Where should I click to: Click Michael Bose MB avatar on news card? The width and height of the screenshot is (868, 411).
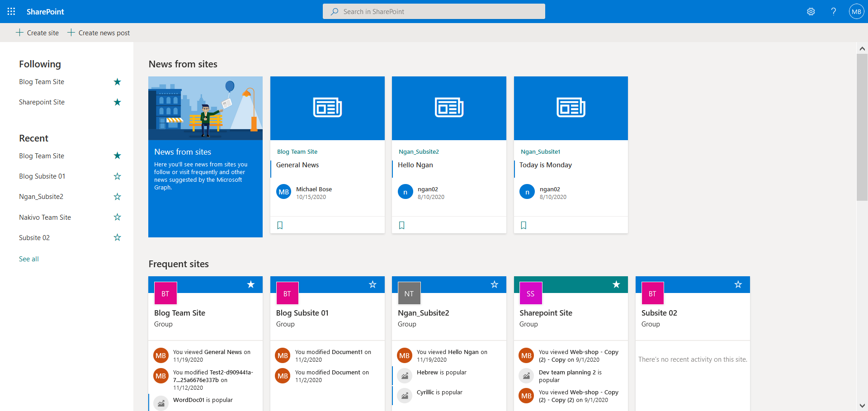coord(283,192)
